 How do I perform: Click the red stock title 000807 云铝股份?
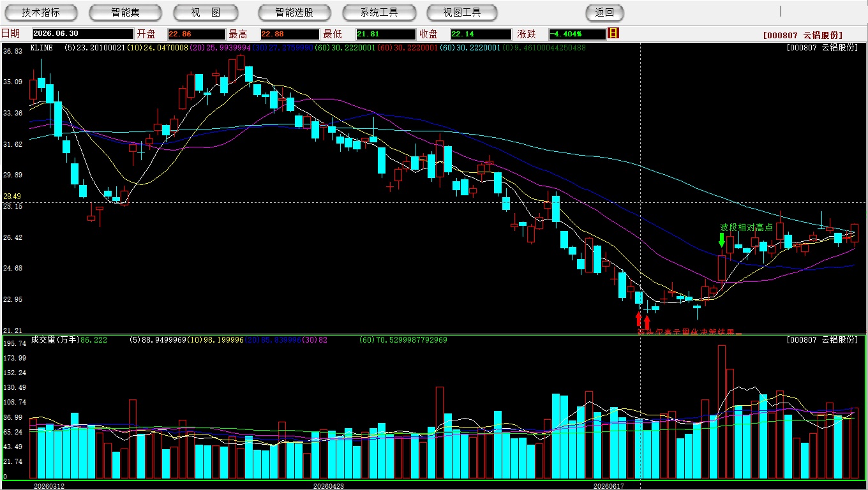(x=802, y=35)
